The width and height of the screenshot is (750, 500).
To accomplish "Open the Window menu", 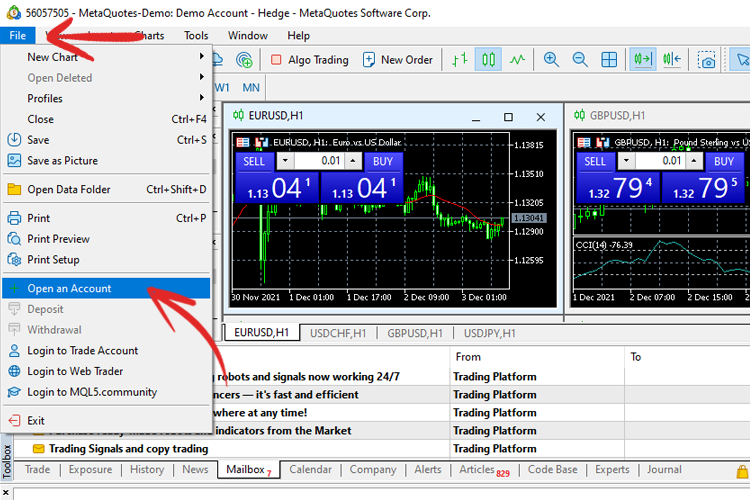I will (247, 35).
